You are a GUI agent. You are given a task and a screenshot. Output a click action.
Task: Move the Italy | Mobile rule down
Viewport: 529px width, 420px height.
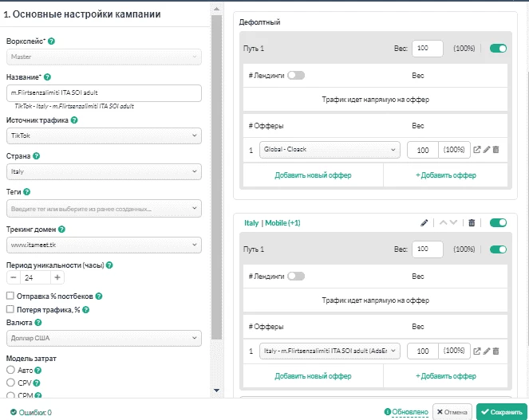(x=453, y=223)
